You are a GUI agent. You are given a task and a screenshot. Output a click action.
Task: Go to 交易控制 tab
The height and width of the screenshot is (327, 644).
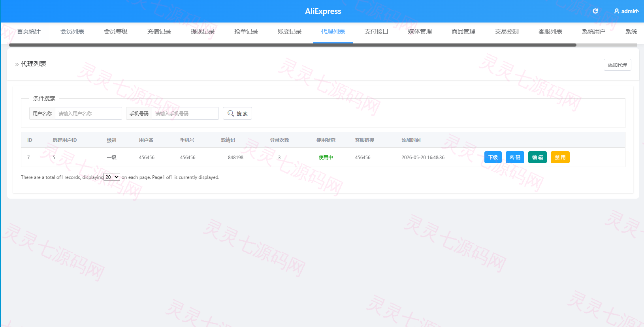click(x=507, y=32)
